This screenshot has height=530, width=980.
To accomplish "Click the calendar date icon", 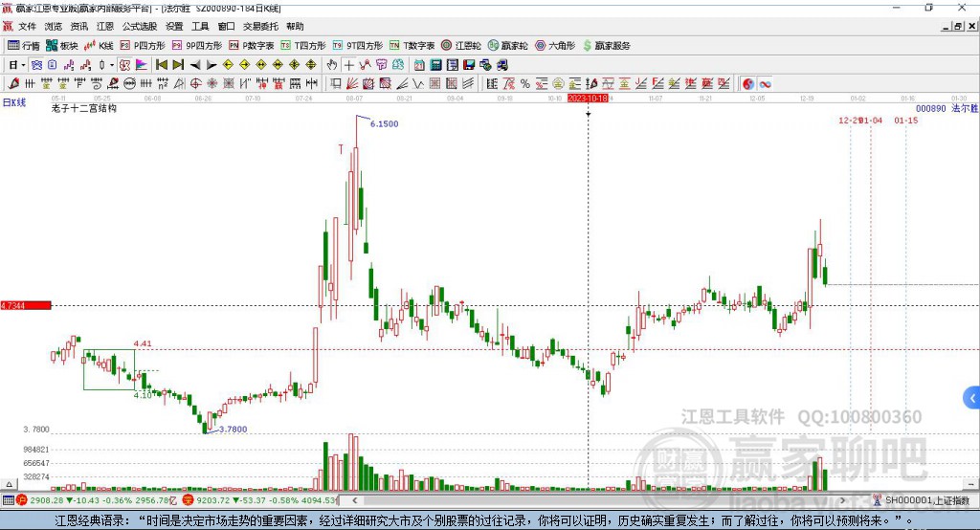I will [419, 65].
